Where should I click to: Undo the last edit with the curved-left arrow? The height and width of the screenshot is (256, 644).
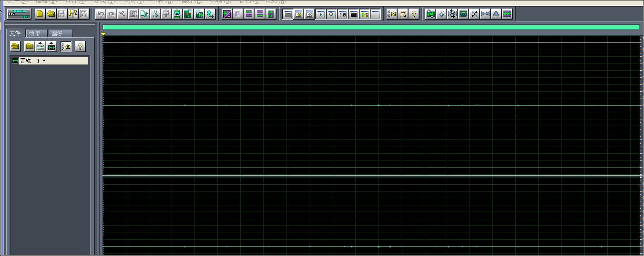tap(101, 14)
